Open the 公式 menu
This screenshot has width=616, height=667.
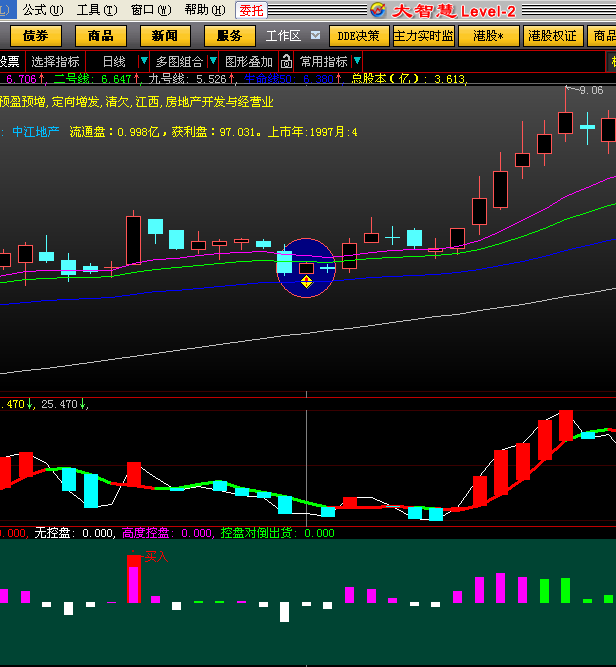pyautogui.click(x=42, y=10)
